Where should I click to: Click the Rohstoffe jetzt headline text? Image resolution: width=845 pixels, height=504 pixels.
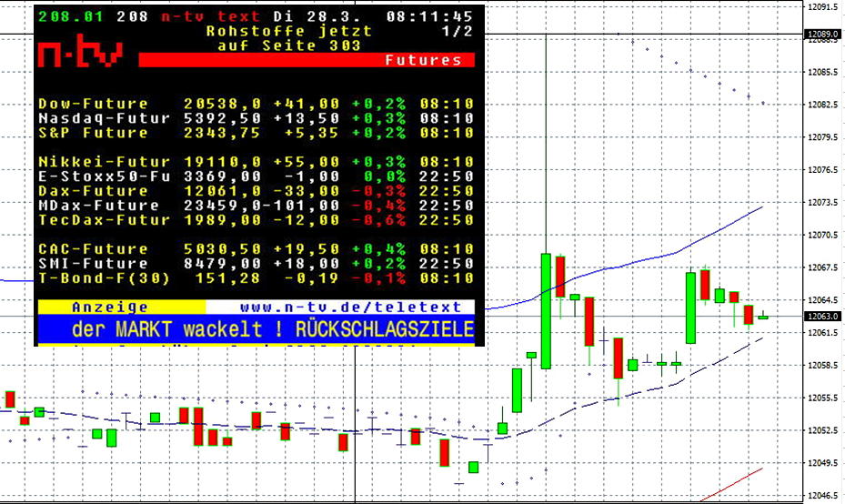(289, 31)
